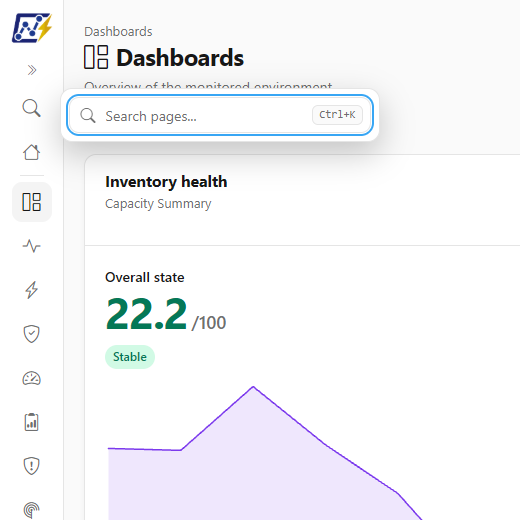
Task: Focus the Search pages input field
Action: 220,115
